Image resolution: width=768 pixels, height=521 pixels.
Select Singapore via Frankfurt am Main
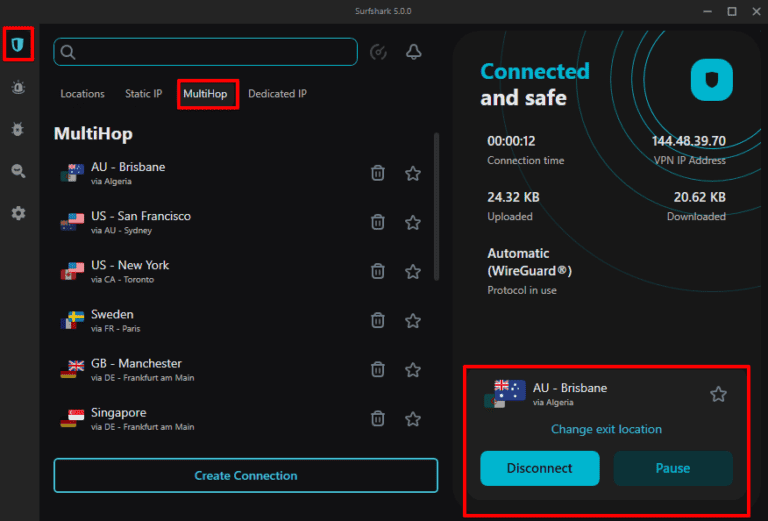240,419
